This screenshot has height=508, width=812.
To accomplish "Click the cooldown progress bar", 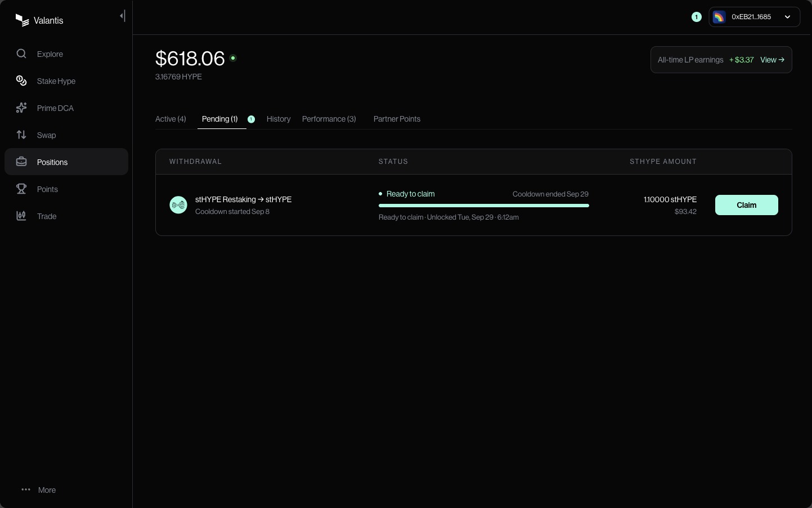I will coord(484,206).
